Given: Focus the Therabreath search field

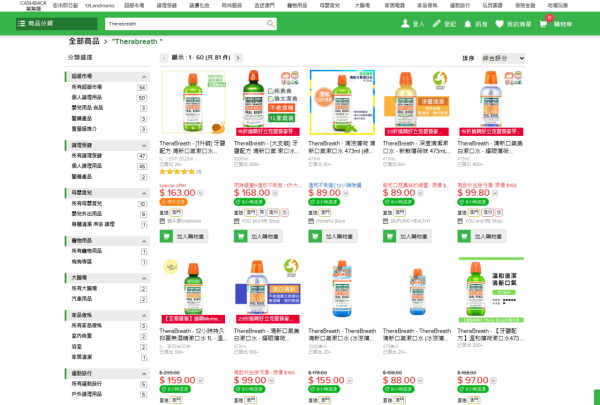Looking at the screenshot, I should pyautogui.click(x=186, y=24).
